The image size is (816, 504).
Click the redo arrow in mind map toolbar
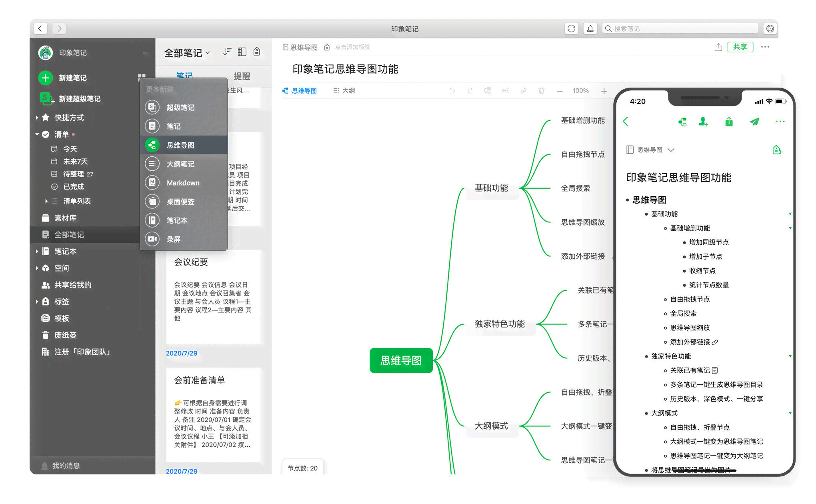[470, 91]
